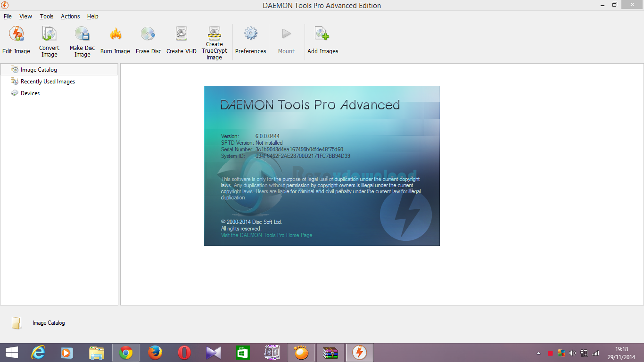Click the Serial Number value in the splash
644x362 pixels.
pyautogui.click(x=299, y=149)
